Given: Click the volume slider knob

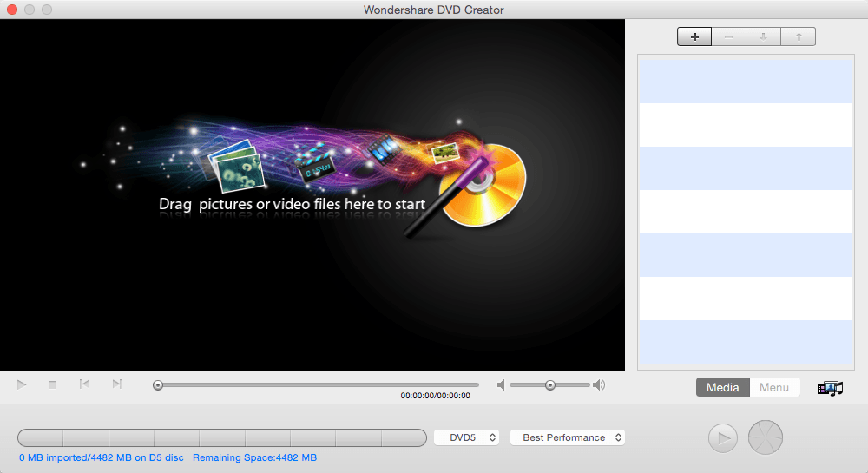Looking at the screenshot, I should 549,385.
